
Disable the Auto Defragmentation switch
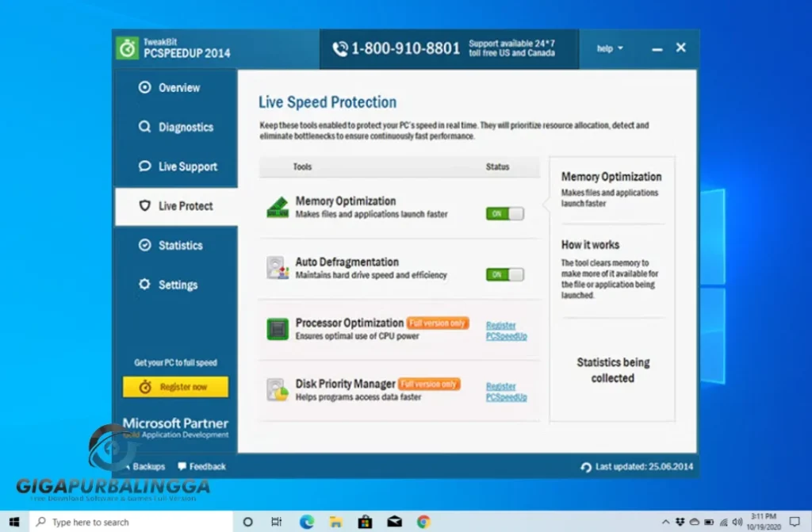505,274
